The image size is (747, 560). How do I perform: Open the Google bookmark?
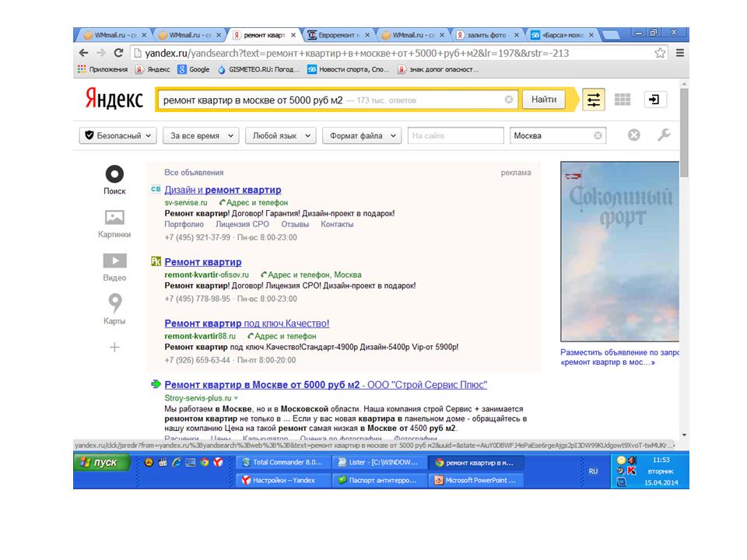tap(194, 69)
